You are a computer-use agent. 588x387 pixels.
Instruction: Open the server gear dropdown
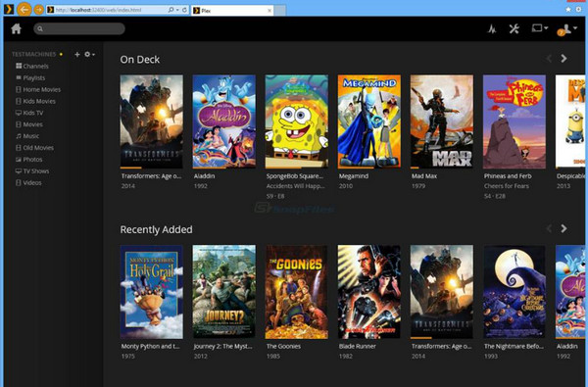pos(89,54)
